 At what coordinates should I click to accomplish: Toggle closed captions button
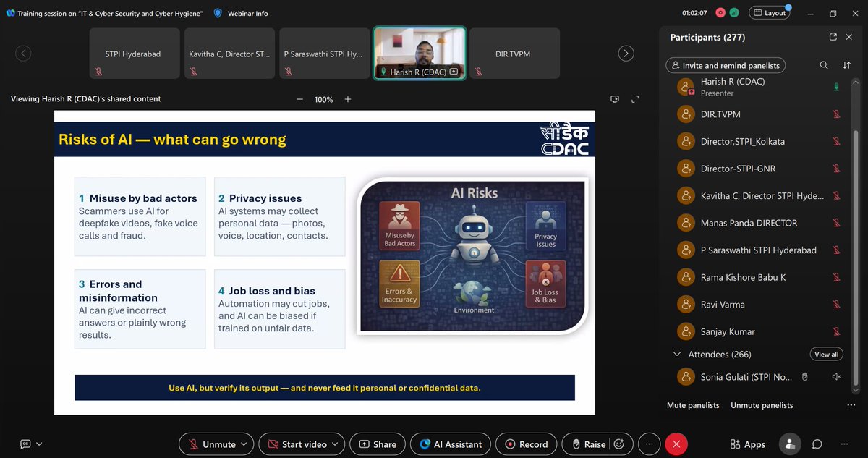tap(26, 444)
